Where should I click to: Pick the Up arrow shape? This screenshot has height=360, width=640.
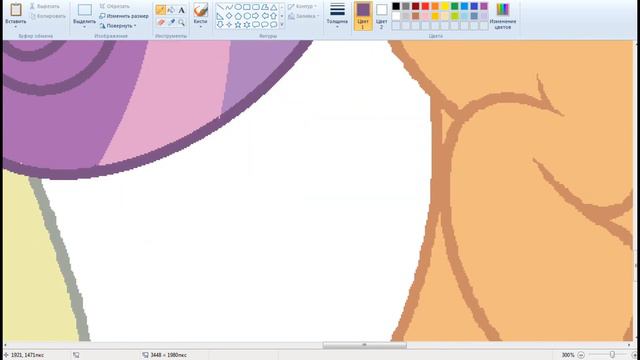[x=274, y=16]
